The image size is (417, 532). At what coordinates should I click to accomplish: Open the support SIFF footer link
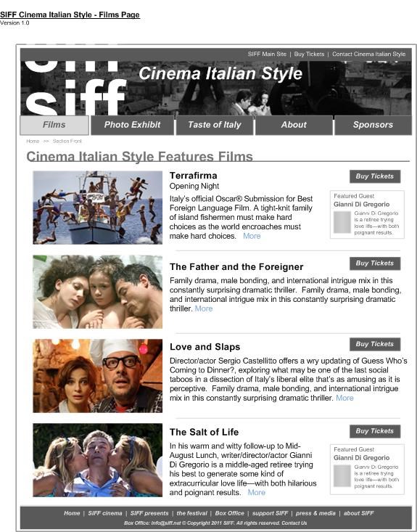(x=271, y=513)
